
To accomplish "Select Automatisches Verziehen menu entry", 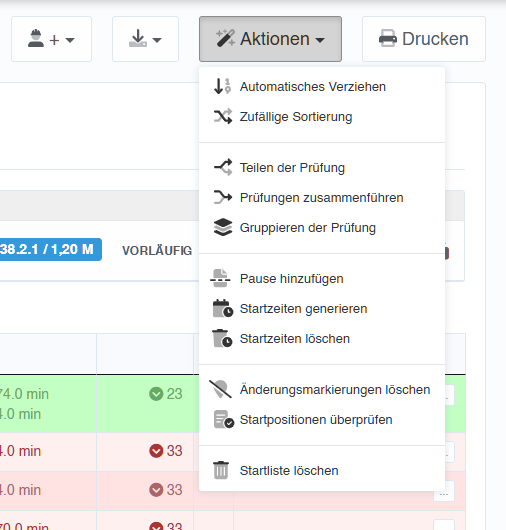I will [322, 87].
